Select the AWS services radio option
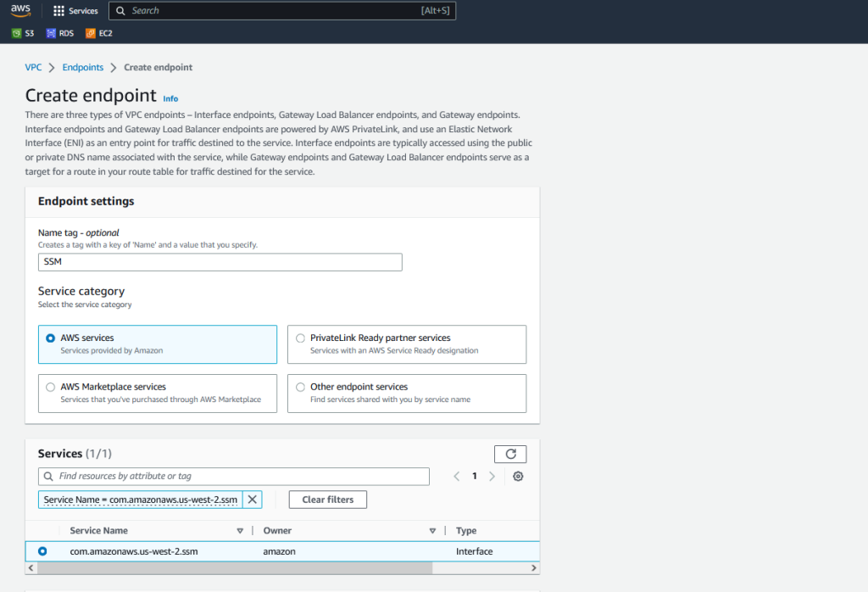Image resolution: width=868 pixels, height=592 pixels. point(50,338)
